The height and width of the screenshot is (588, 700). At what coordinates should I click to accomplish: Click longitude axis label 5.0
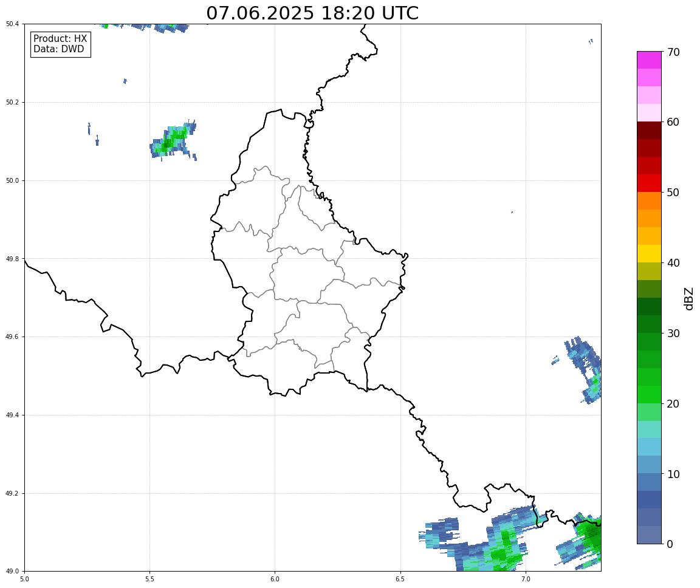(24, 579)
